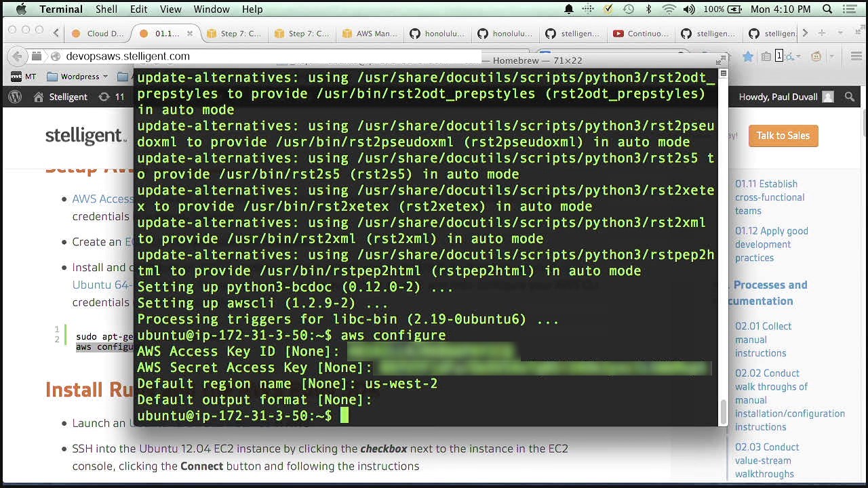This screenshot has width=868, height=488.
Task: Click the stelligent logo on the page
Action: [86, 136]
